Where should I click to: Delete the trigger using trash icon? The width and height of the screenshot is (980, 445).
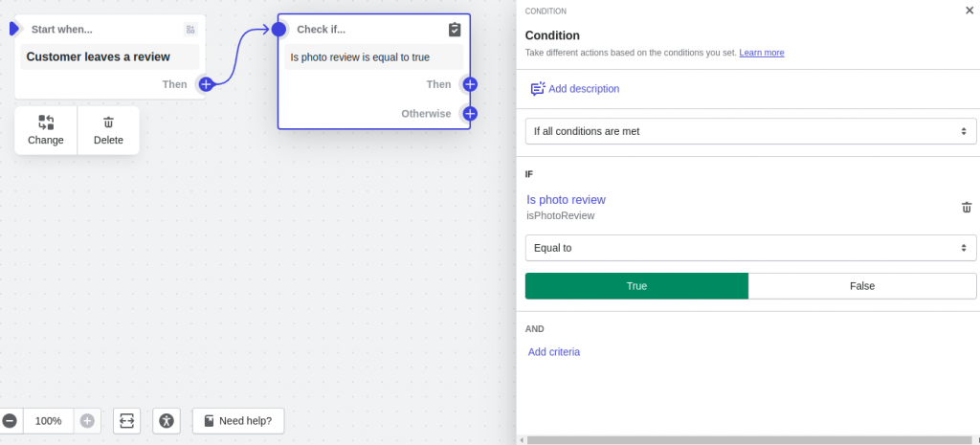(x=108, y=122)
